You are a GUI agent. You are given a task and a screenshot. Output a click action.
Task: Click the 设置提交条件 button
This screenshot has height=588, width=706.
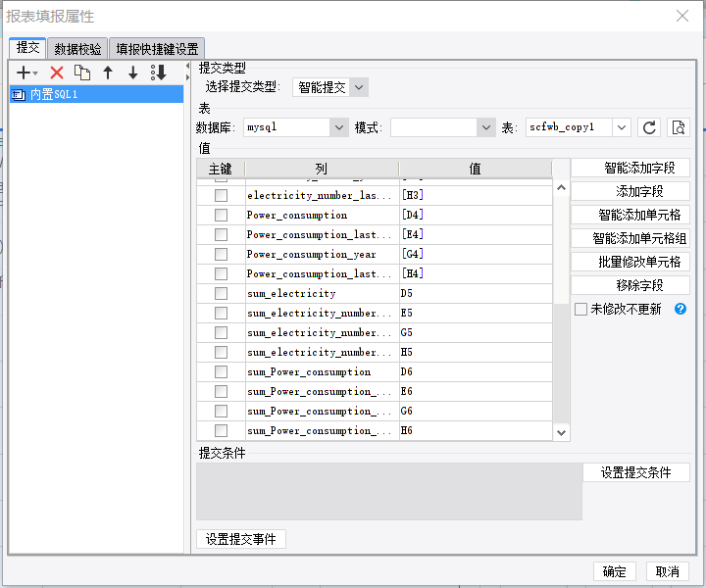coord(636,472)
